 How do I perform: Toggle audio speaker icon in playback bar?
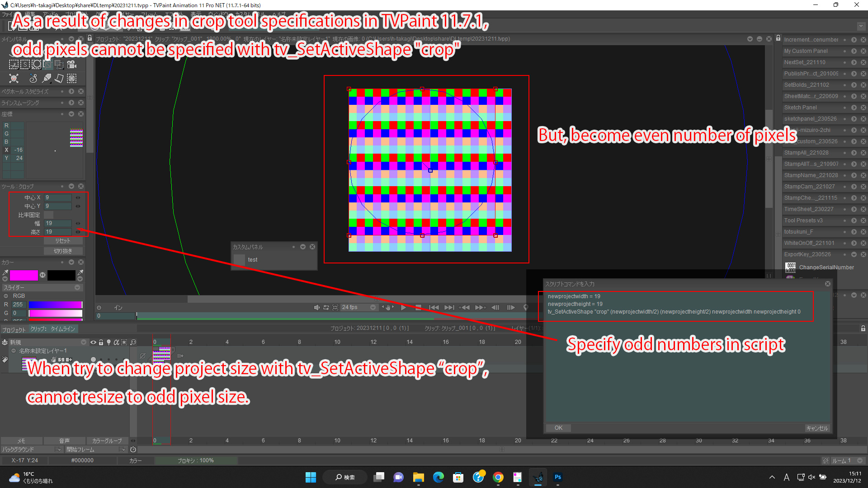point(316,307)
